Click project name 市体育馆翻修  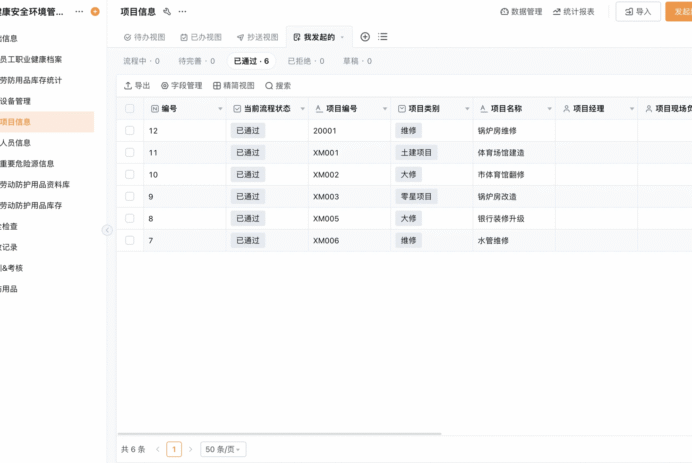click(501, 174)
